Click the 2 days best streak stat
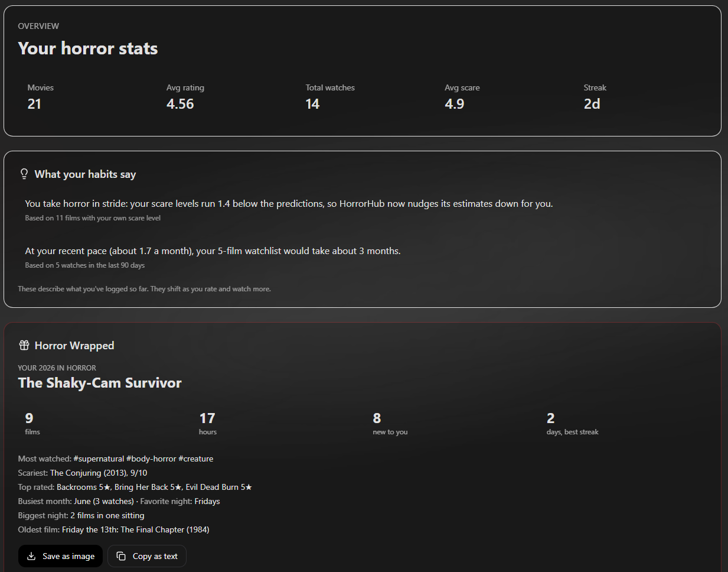 point(573,424)
